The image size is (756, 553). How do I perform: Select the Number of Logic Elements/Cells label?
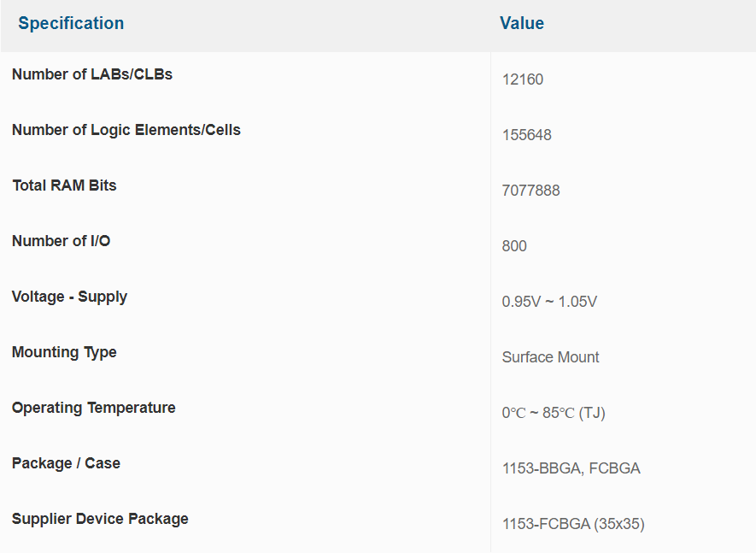point(126,130)
